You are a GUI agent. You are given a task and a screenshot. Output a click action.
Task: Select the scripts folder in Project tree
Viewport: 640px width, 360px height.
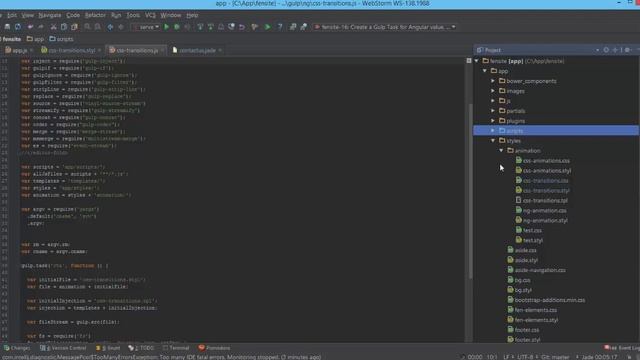556,131
